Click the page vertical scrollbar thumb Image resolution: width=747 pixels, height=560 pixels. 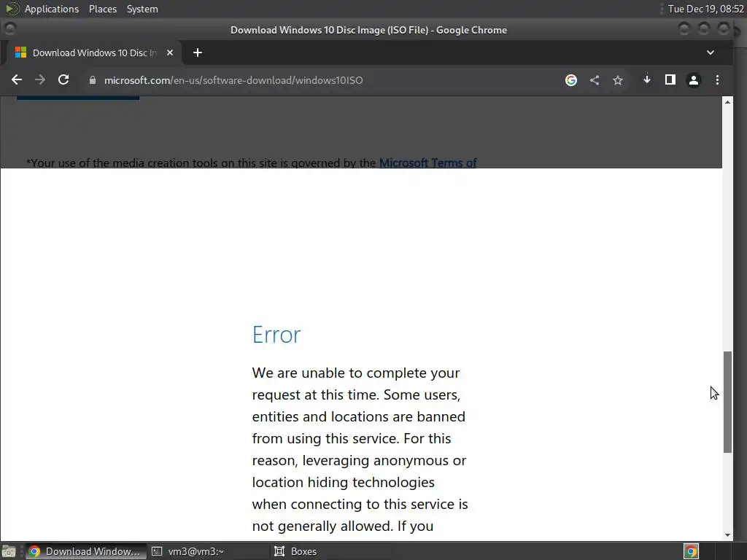pyautogui.click(x=727, y=402)
